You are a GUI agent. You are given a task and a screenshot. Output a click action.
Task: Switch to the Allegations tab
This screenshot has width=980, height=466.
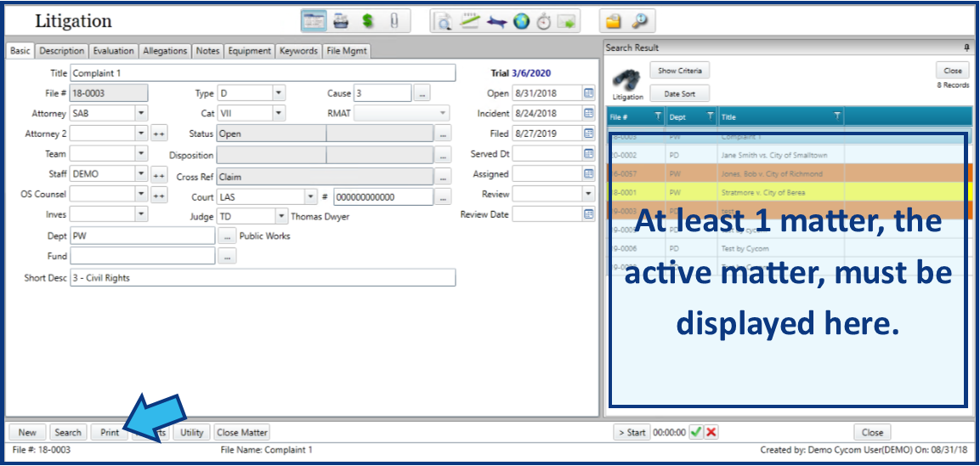coord(165,51)
